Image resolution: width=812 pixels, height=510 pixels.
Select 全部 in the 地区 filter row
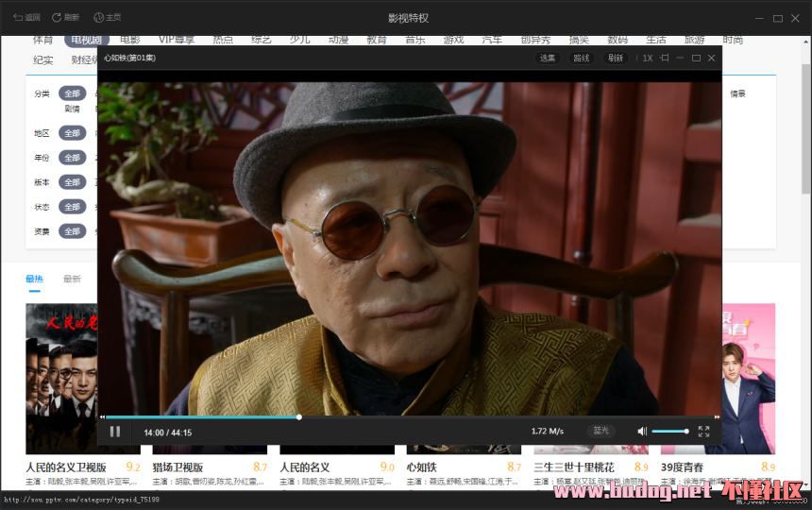point(72,133)
